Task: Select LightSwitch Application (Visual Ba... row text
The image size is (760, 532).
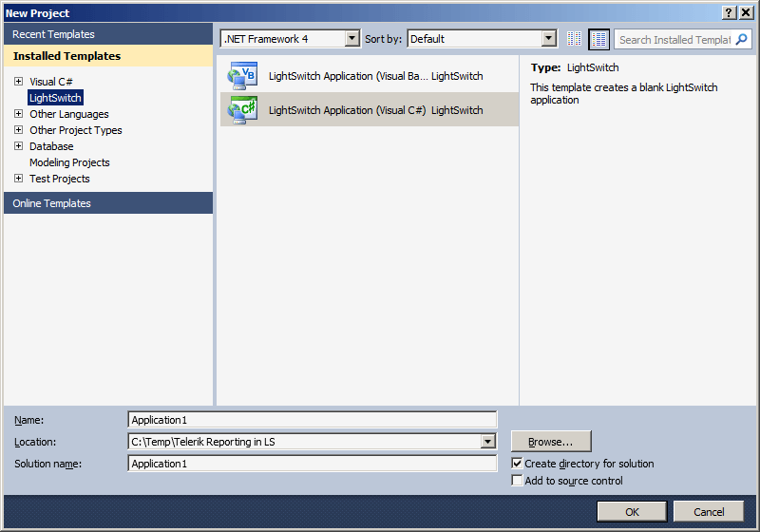Action: pyautogui.click(x=348, y=76)
